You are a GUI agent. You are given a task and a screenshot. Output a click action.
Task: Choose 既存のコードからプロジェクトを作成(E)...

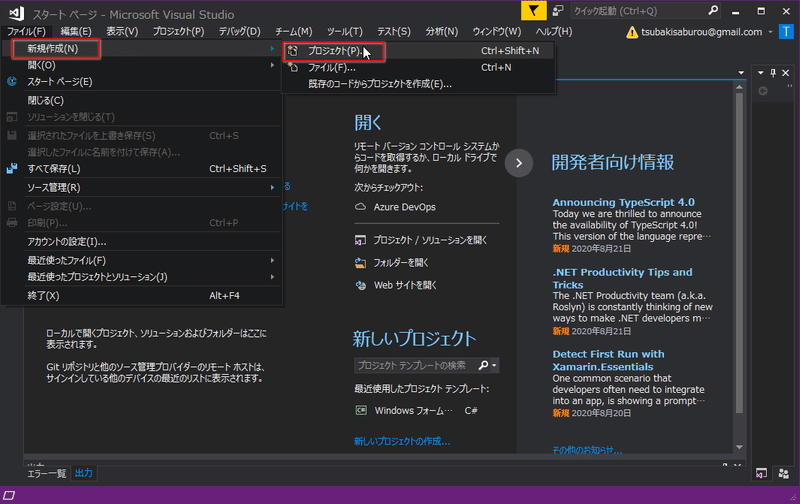[x=419, y=84]
